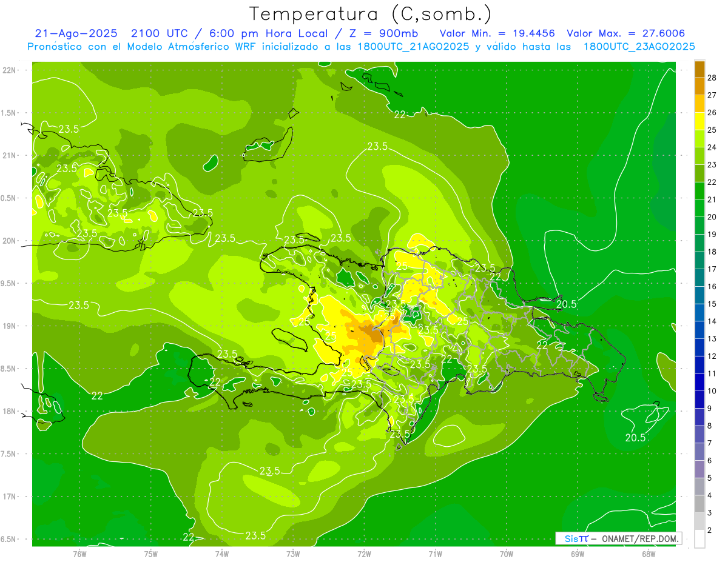Screen dimensions: 728x562
Task: Click the '71W' longitude axis label
Action: pos(435,554)
